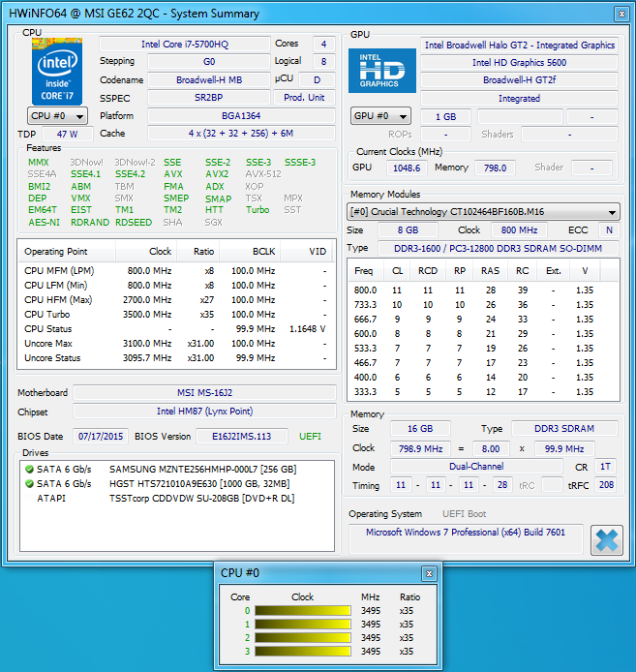This screenshot has height=672, width=636.
Task: Open the CPU #0 selector dropdown
Action: tap(57, 116)
